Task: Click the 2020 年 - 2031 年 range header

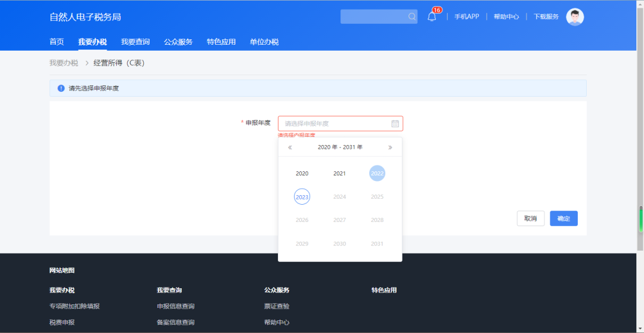Action: pos(340,147)
